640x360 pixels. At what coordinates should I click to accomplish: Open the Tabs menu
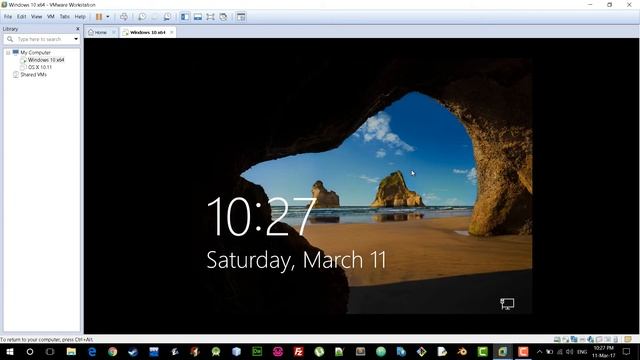(64, 17)
